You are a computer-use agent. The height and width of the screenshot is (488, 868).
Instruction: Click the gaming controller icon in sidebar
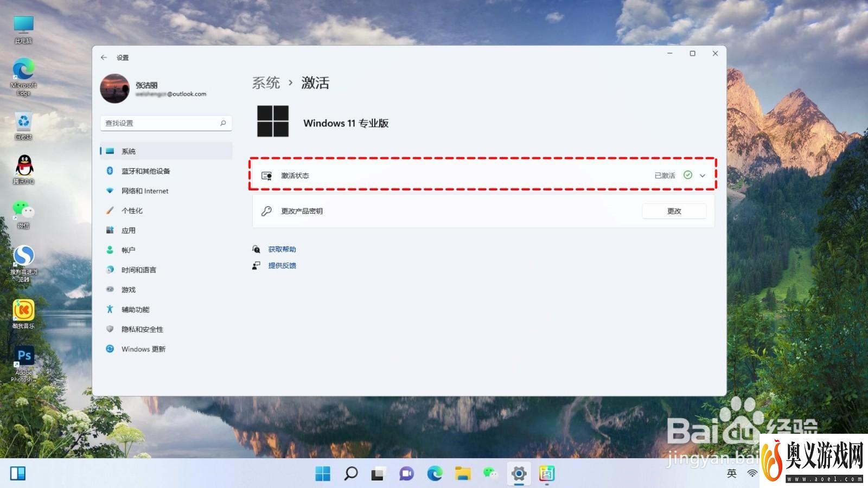coord(110,290)
